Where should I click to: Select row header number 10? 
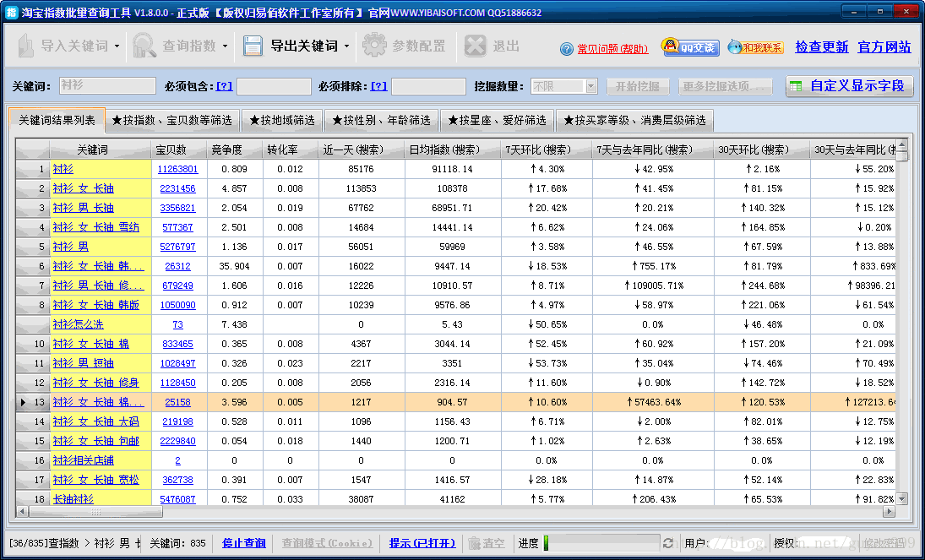click(33, 344)
